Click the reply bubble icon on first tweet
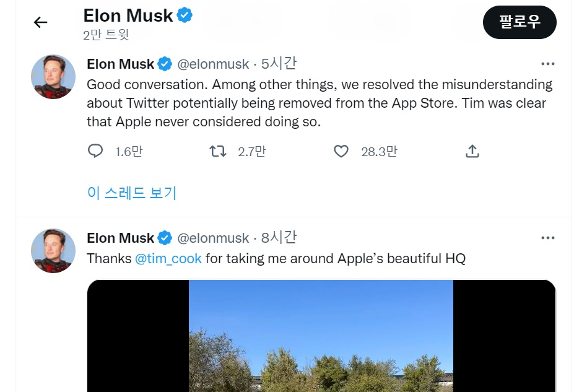The image size is (574, 392). (95, 151)
